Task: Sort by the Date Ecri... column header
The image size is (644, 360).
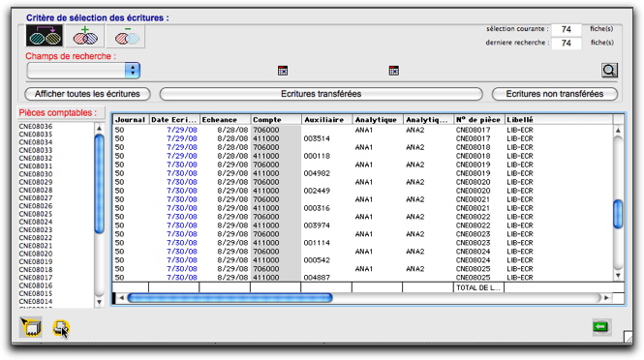Action: [x=174, y=119]
